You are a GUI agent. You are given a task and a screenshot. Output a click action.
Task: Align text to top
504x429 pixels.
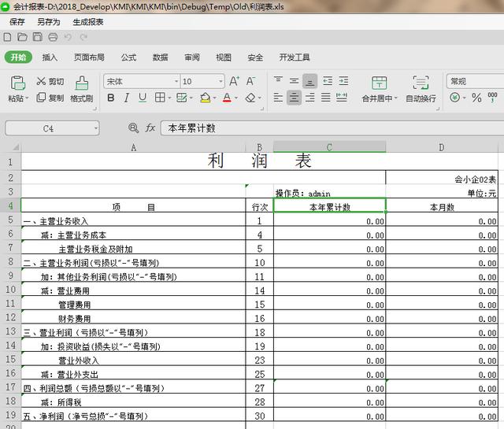coord(278,80)
